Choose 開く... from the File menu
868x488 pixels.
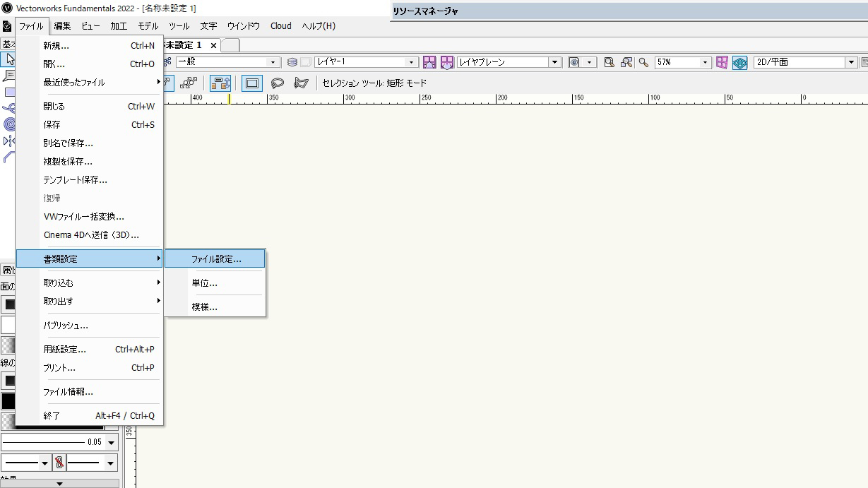[90, 64]
